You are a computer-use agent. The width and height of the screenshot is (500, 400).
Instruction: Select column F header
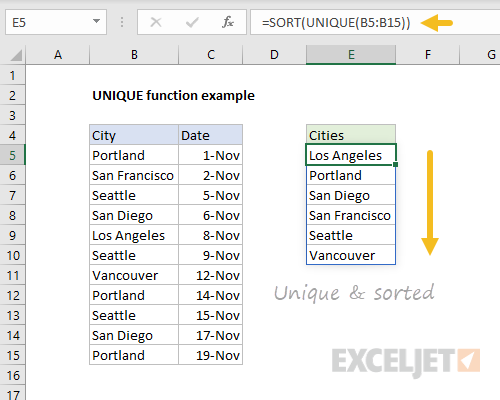[x=428, y=54]
